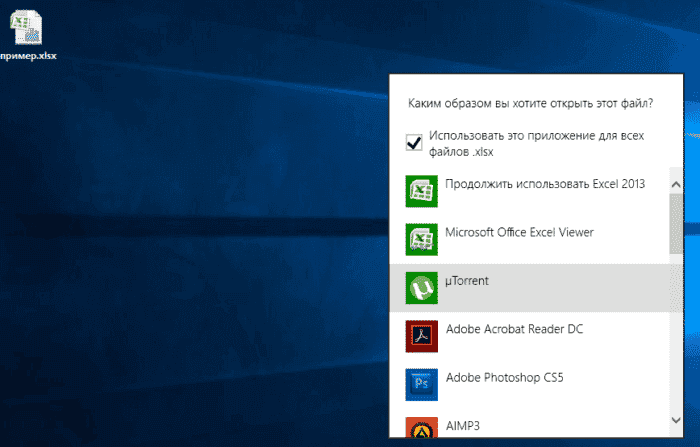Click the blue Photoshop CS5 icon
Viewport: 700px width, 447px height.
tap(418, 383)
